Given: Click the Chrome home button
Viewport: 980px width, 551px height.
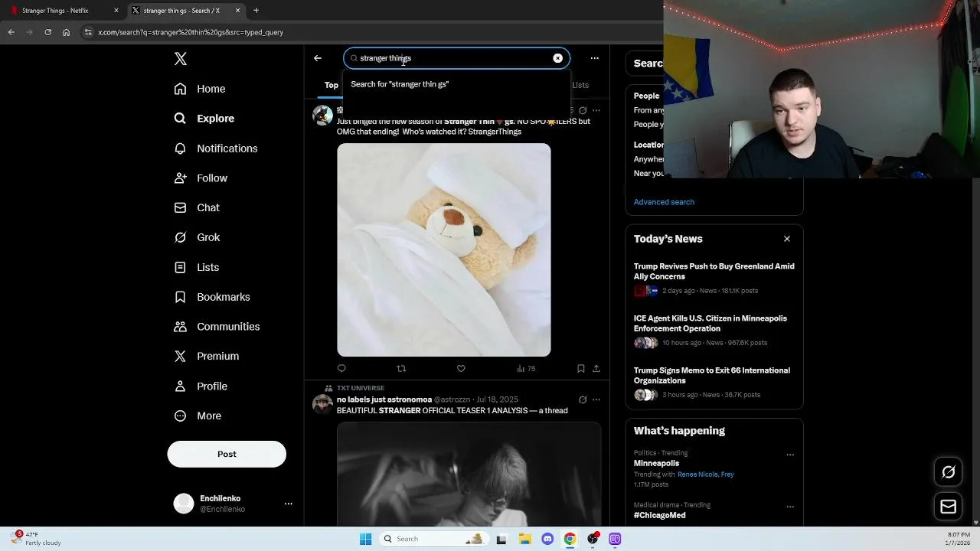Looking at the screenshot, I should (66, 32).
